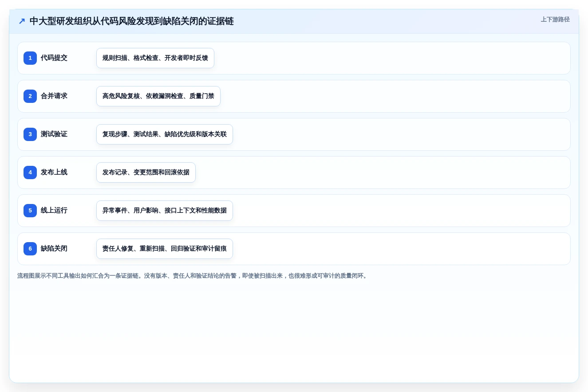Click step number badge 2
Viewport: 588px width, 392px height.
[30, 96]
